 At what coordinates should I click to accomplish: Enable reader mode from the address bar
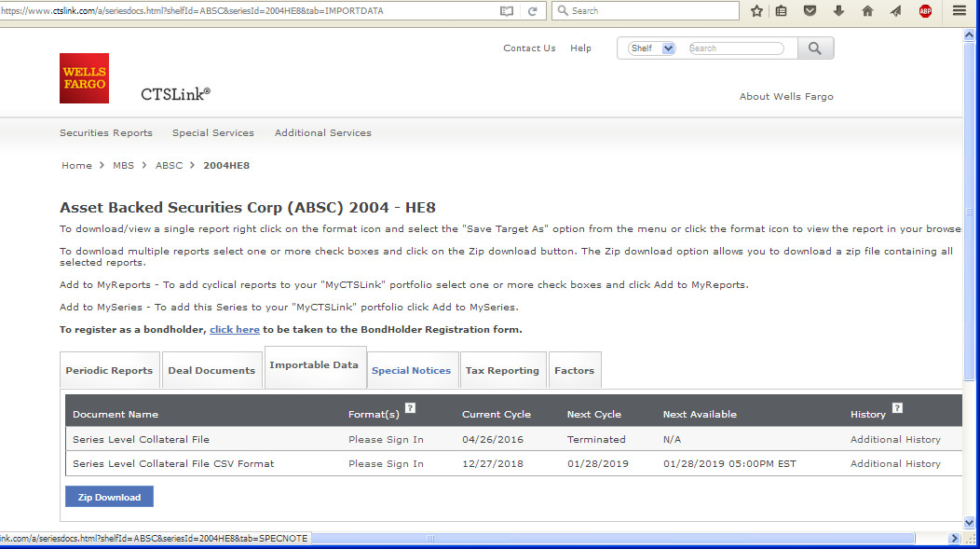[x=505, y=10]
